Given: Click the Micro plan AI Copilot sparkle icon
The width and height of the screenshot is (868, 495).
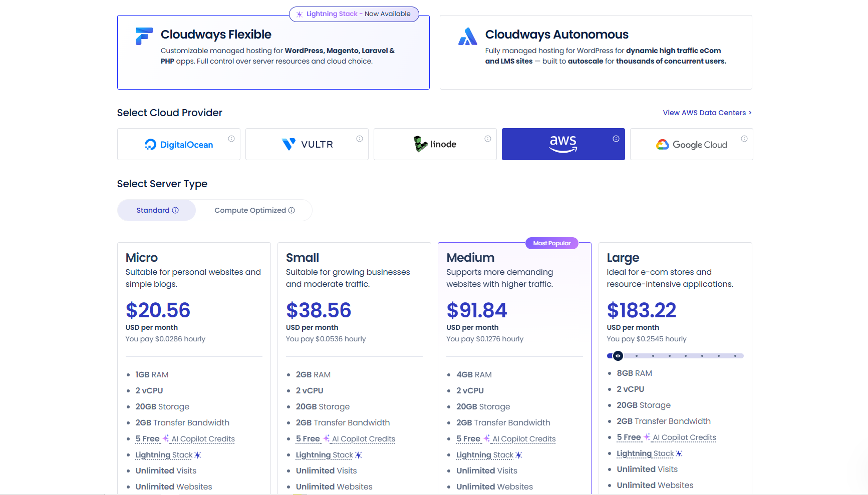Looking at the screenshot, I should (x=166, y=438).
